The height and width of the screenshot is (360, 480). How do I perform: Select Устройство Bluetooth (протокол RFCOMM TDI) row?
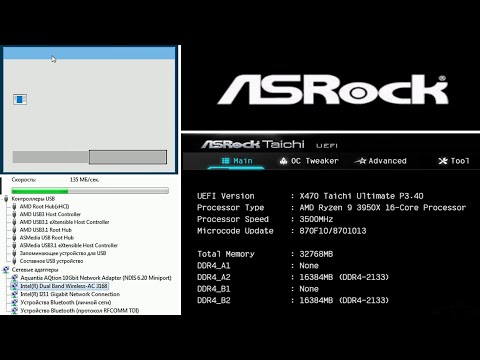(80, 311)
